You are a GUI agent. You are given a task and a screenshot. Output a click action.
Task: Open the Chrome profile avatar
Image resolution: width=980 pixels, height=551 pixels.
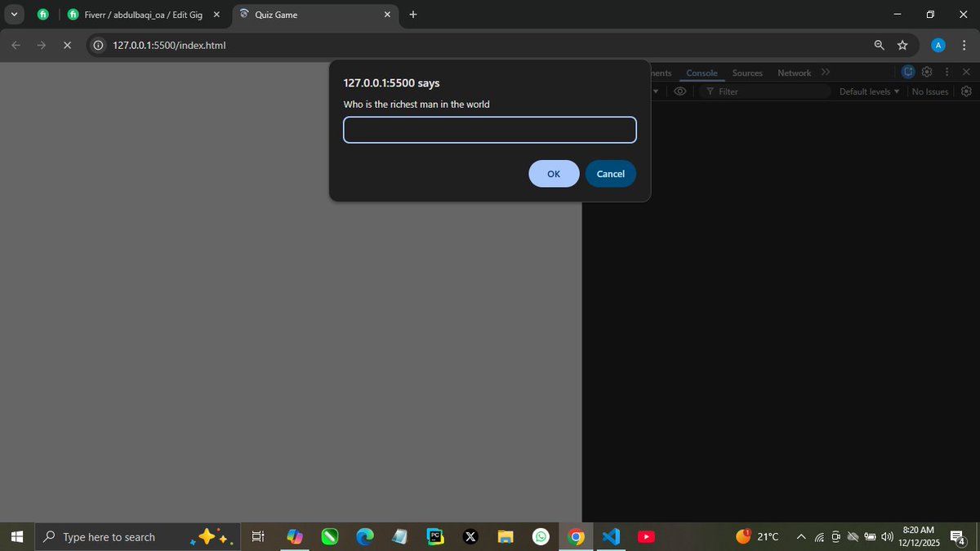(x=938, y=45)
